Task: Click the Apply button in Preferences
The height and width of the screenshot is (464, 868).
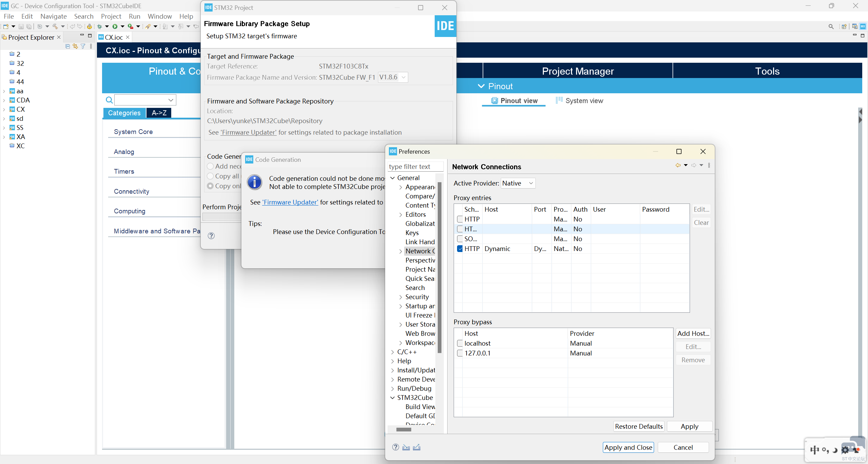Action: coord(689,426)
